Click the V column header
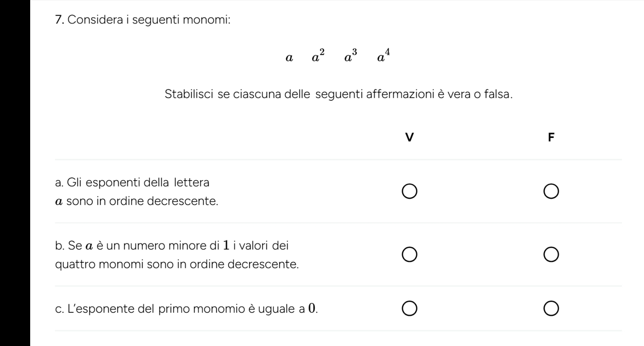The height and width of the screenshot is (346, 644). pyautogui.click(x=409, y=137)
